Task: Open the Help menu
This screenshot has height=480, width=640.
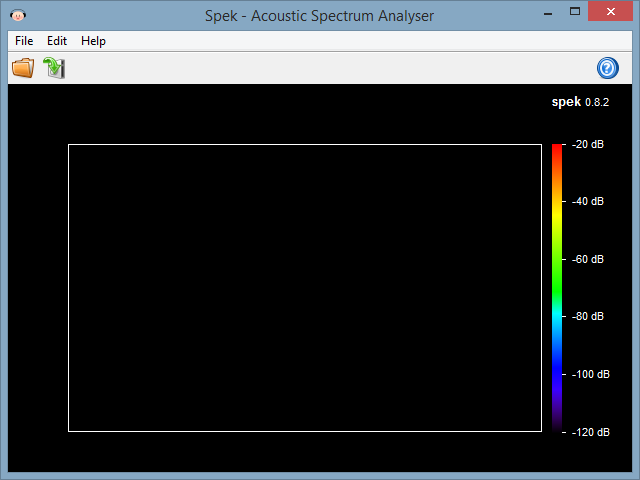Action: click(93, 41)
